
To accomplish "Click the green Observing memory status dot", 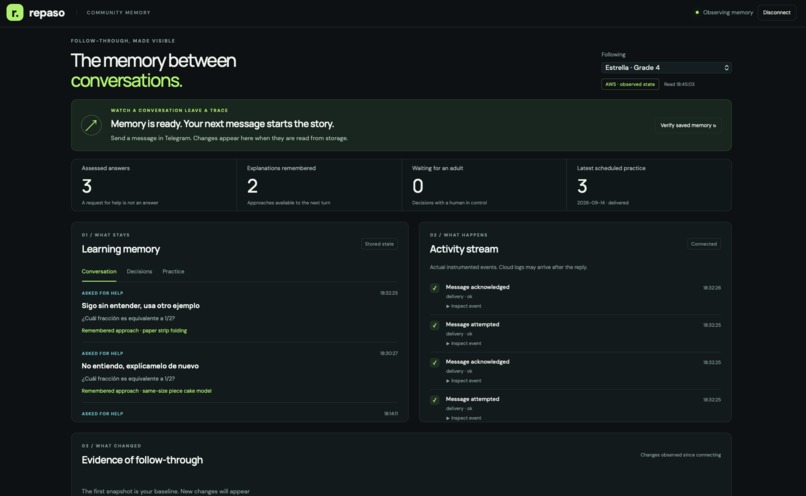I will 697,12.
